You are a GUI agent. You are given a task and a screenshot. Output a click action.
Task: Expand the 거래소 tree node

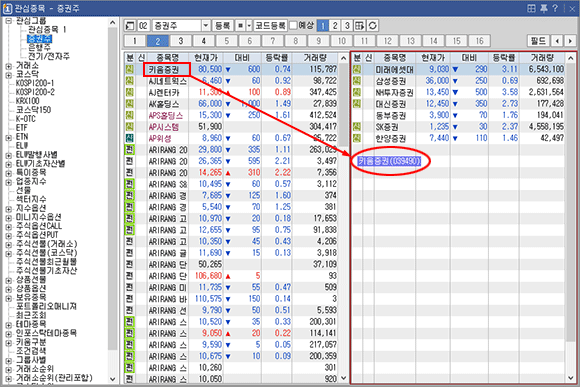9,66
